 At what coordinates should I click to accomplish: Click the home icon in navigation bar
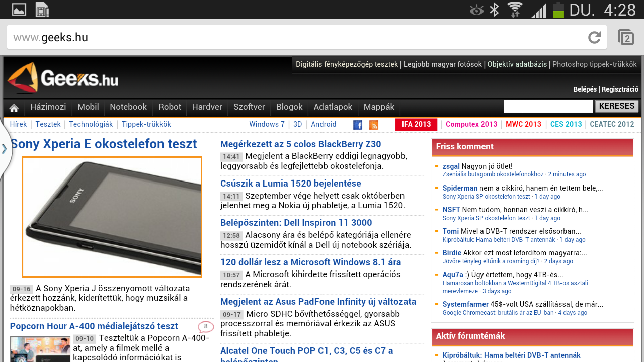point(14,108)
